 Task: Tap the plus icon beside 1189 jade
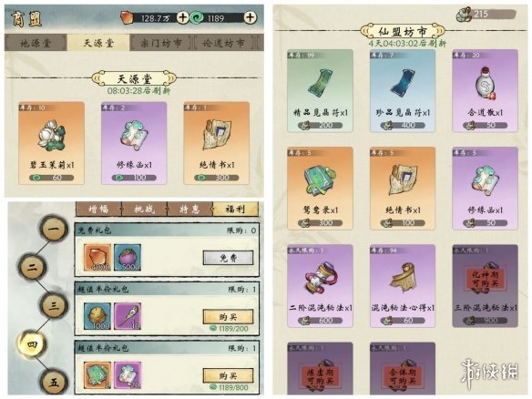[250, 17]
